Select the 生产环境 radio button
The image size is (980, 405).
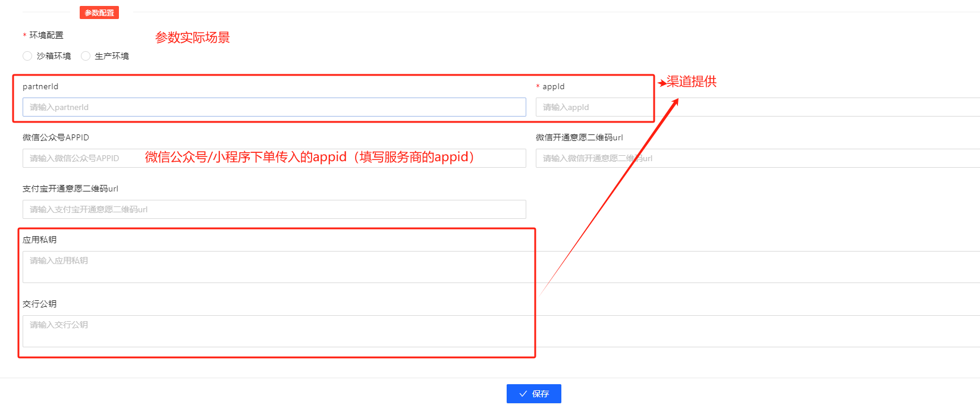pos(86,56)
